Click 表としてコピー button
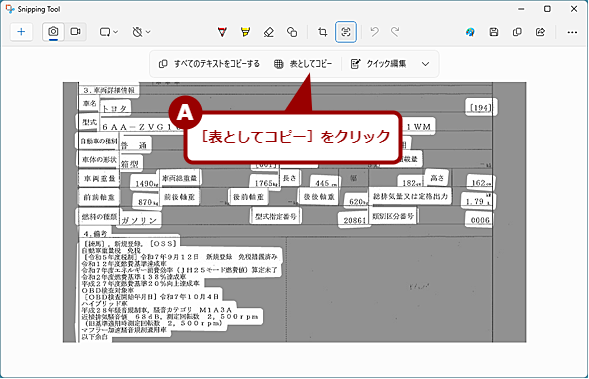Screen dimensions: 589x379 click(x=303, y=64)
